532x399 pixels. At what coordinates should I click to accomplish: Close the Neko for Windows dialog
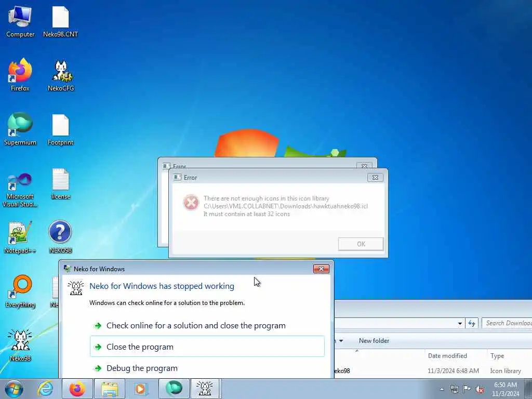(321, 269)
